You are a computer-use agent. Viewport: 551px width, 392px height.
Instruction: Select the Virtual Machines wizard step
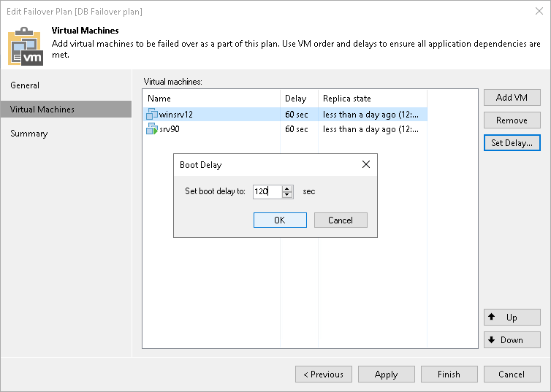(42, 109)
